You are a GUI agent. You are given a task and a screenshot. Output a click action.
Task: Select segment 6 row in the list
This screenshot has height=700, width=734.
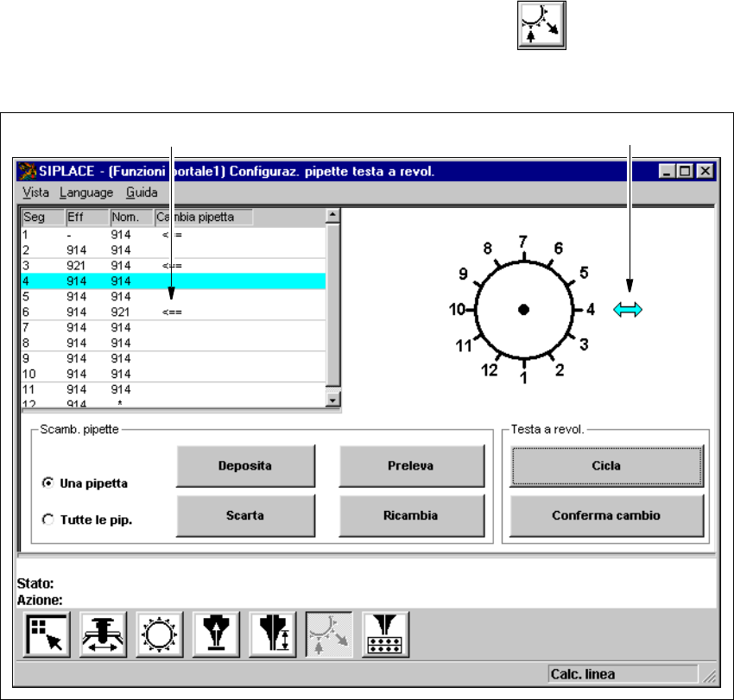173,312
